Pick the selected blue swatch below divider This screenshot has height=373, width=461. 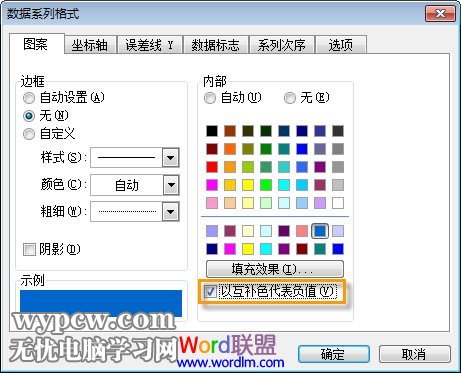tap(320, 231)
